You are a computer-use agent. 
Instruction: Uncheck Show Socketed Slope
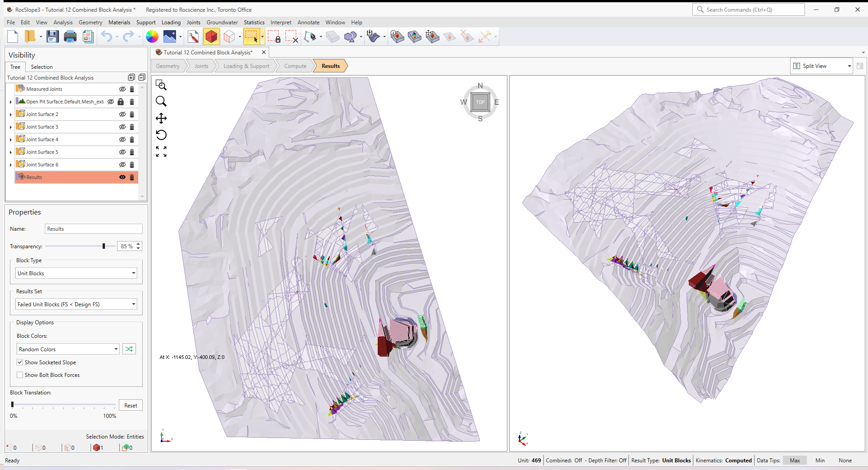[x=20, y=363]
